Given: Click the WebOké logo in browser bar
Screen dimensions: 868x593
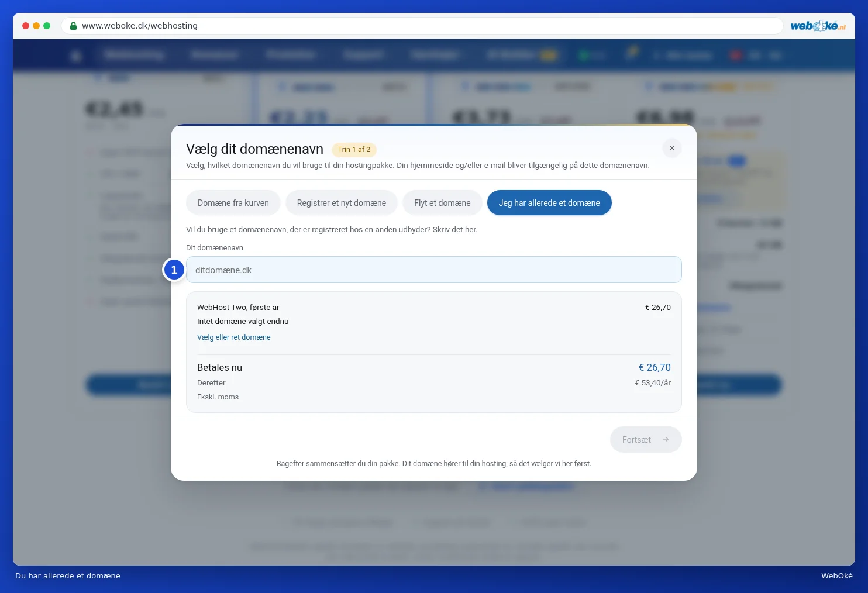Looking at the screenshot, I should tap(818, 26).
